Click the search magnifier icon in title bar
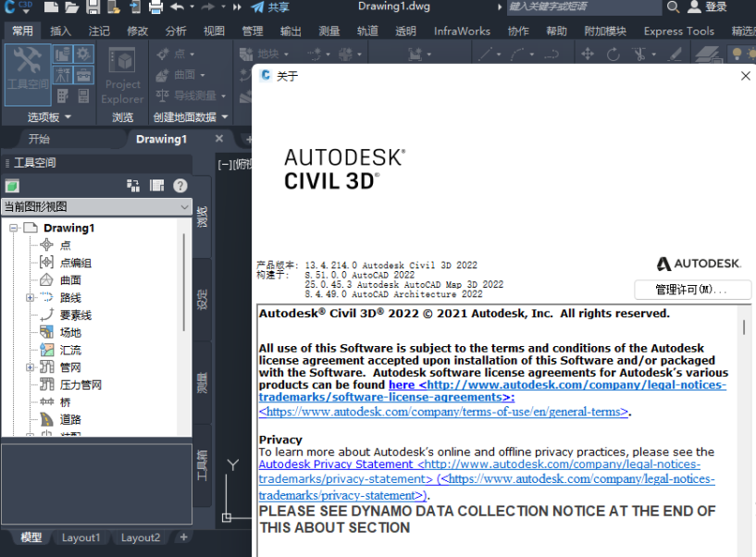 click(x=672, y=7)
